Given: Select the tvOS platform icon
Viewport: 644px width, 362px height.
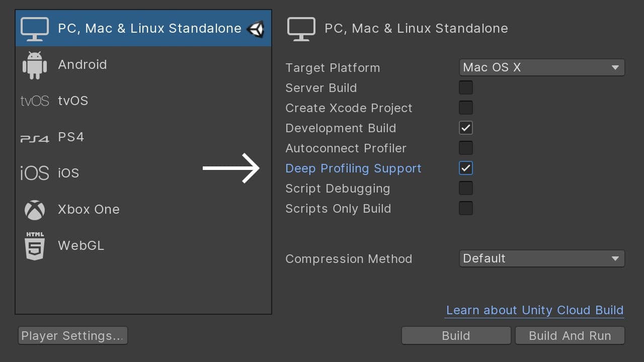Looking at the screenshot, I should coord(34,101).
